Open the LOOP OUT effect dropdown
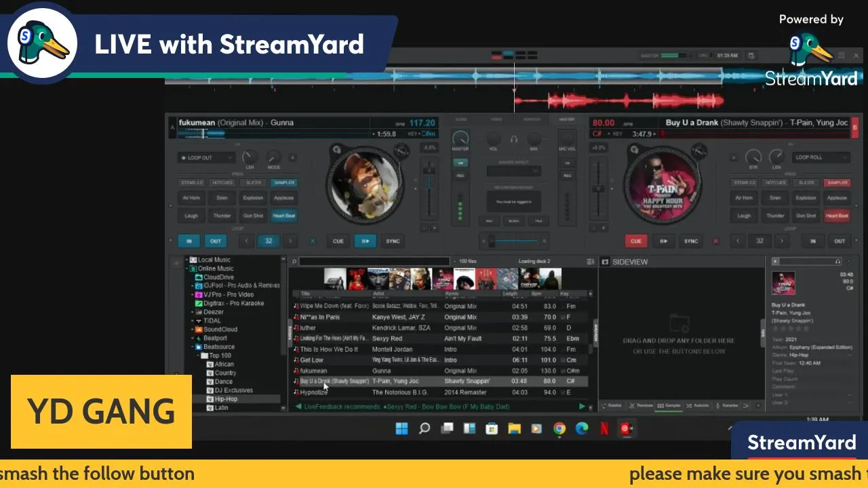Screen dimensions: 868x488 (x=206, y=158)
